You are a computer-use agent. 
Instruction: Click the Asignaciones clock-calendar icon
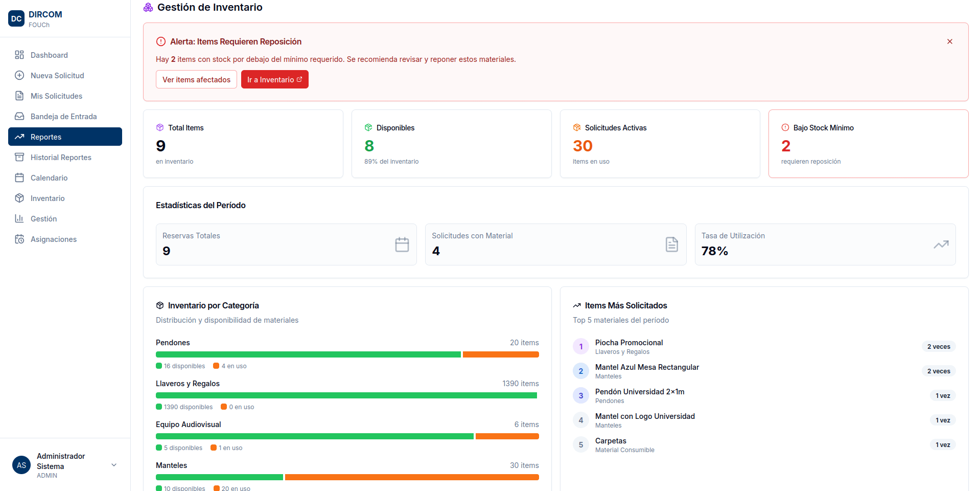tap(19, 239)
